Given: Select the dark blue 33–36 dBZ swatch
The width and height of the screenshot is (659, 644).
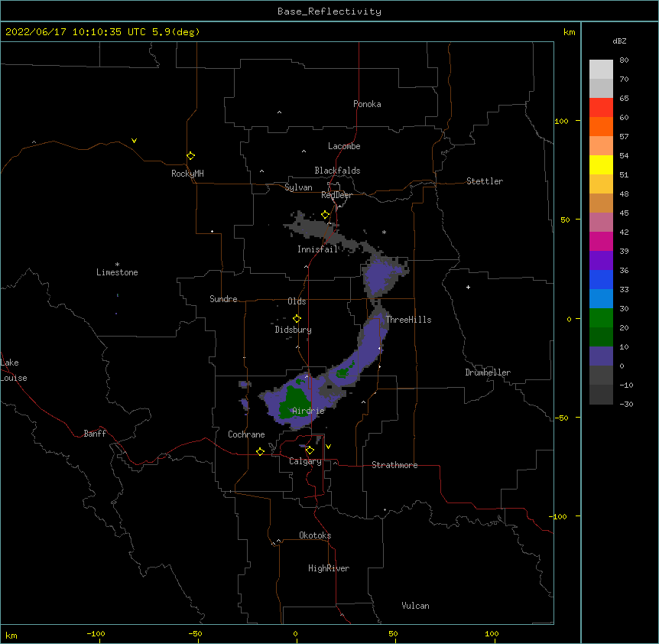Looking at the screenshot, I should (x=601, y=279).
